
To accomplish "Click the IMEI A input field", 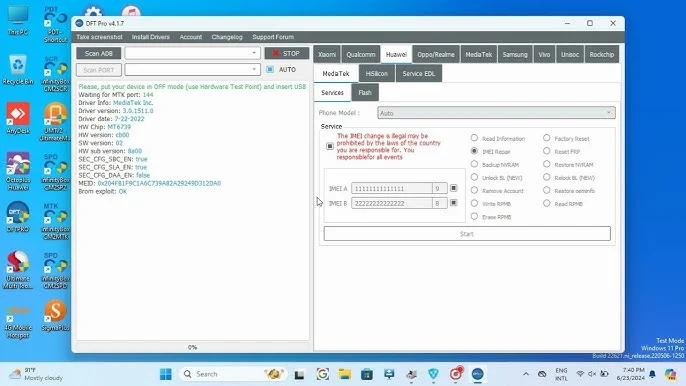I will click(x=392, y=189).
